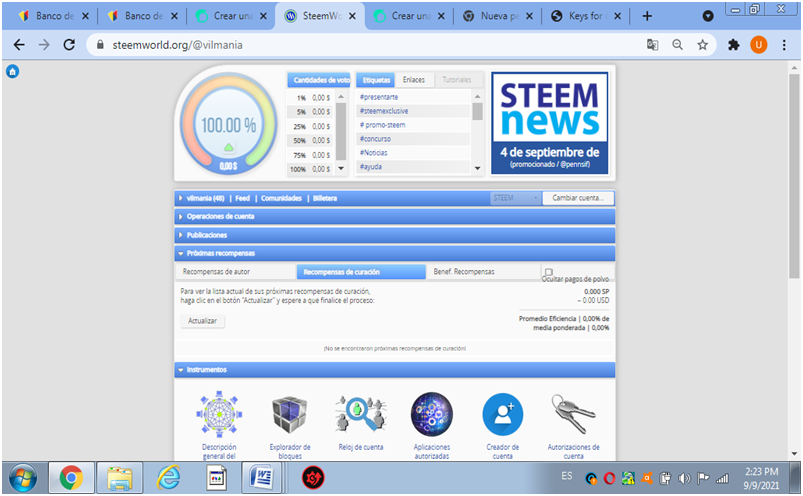The height and width of the screenshot is (496, 803).
Task: Switch to the Keys for browser tab
Action: click(586, 16)
